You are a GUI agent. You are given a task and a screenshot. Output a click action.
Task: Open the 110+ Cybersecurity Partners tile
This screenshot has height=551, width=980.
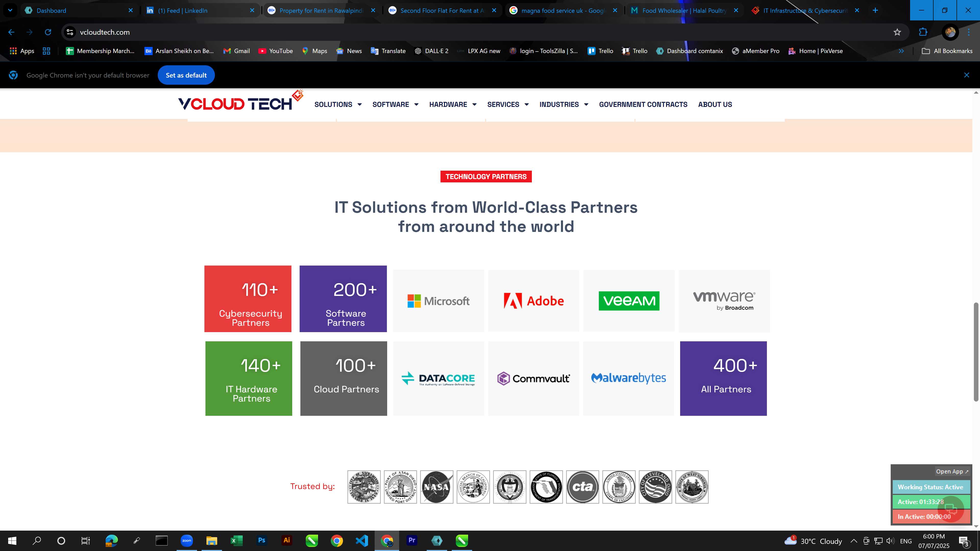pyautogui.click(x=248, y=298)
